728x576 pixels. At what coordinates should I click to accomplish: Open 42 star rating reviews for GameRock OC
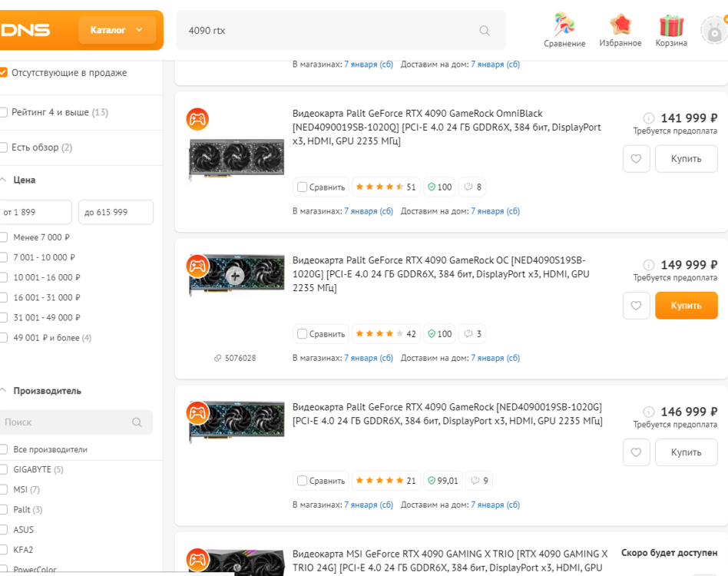click(x=386, y=334)
